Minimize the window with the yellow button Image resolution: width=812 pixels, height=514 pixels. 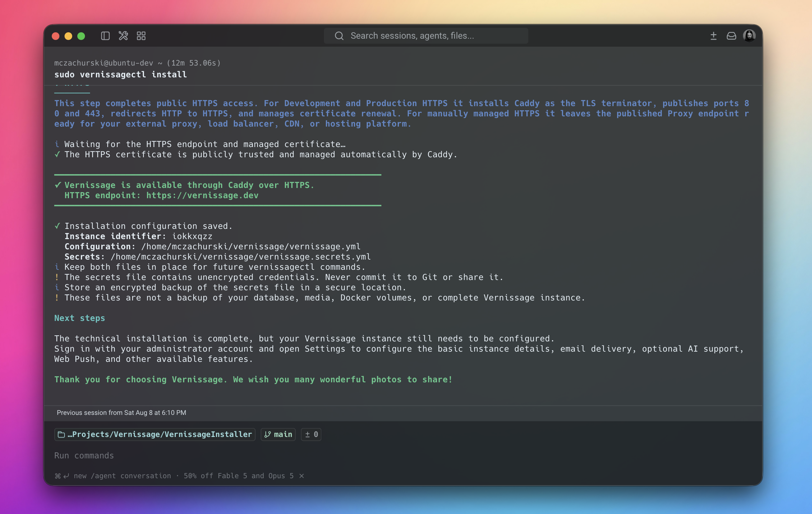coord(68,36)
